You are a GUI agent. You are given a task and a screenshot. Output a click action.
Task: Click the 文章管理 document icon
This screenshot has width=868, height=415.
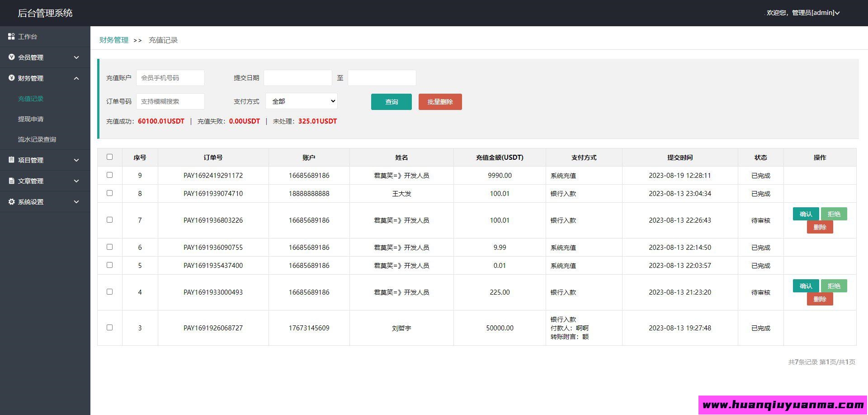coord(11,181)
